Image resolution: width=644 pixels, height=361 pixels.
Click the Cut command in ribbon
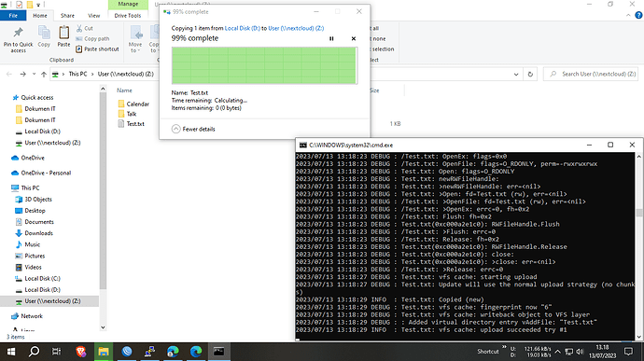click(x=85, y=28)
